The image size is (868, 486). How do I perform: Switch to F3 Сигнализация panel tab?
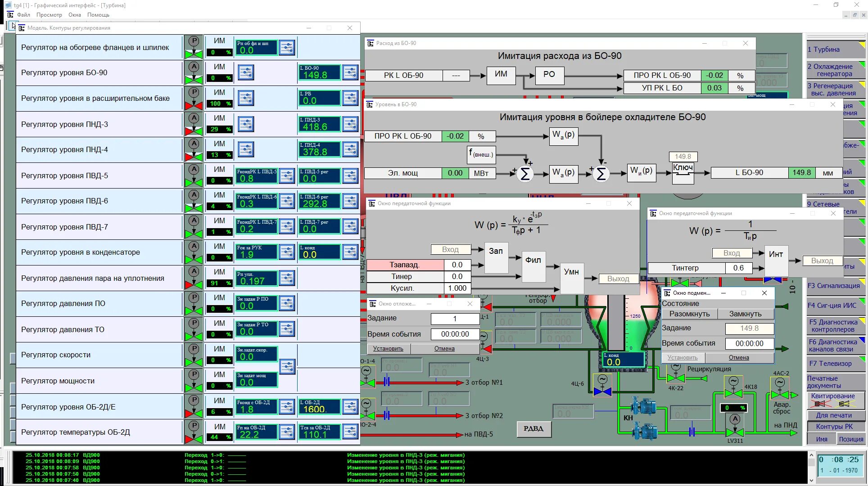833,286
